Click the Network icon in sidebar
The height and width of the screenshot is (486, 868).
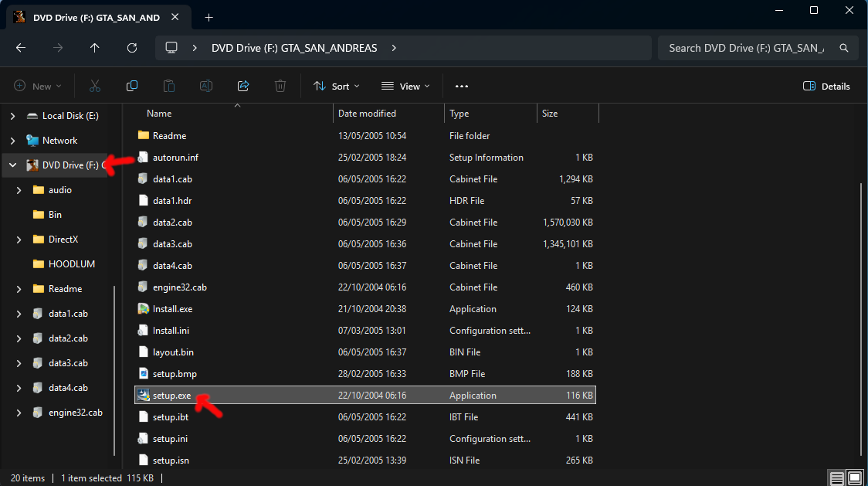point(32,140)
